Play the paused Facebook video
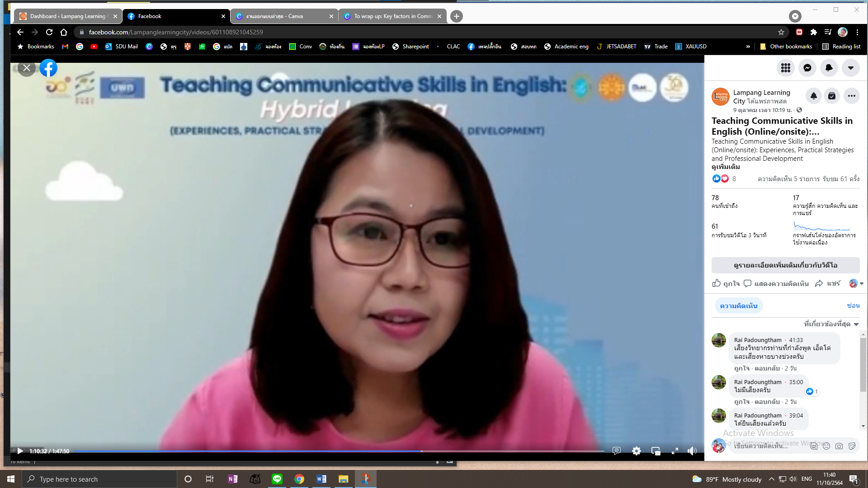 tap(20, 451)
